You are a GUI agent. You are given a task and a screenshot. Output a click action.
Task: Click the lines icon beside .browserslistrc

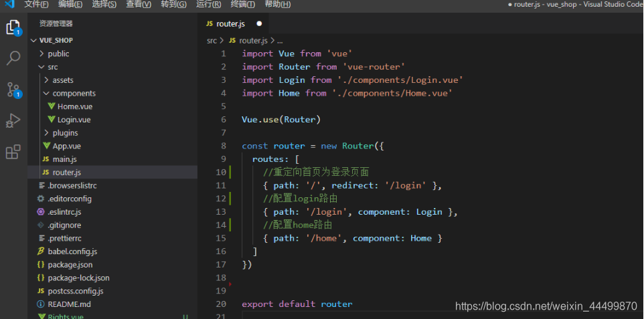[x=41, y=185]
